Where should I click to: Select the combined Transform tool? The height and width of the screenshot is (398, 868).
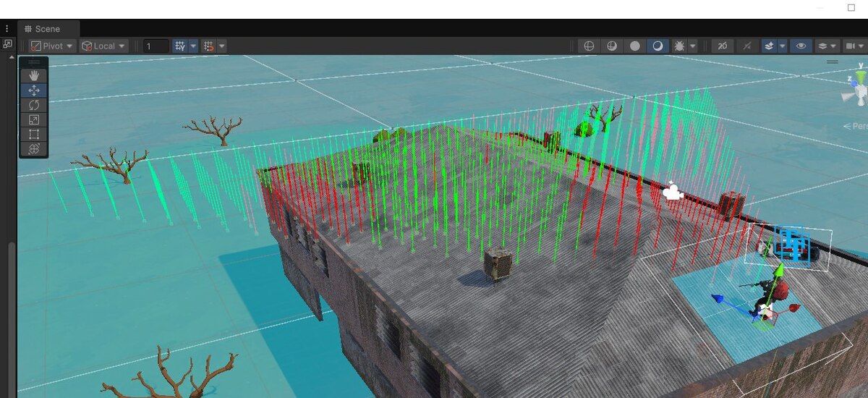[x=33, y=148]
